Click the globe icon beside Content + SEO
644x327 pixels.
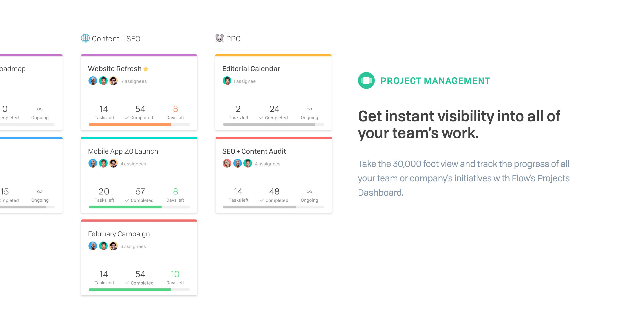[85, 38]
